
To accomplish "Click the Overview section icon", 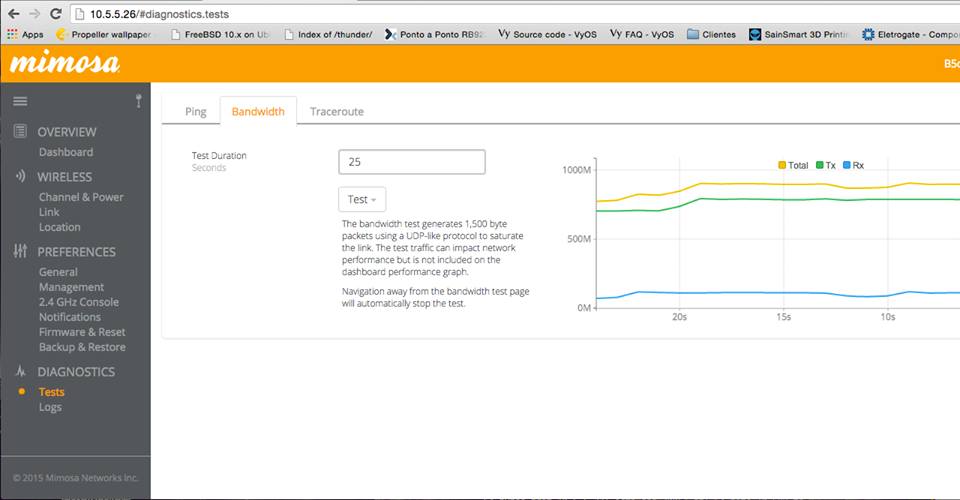I will coord(20,131).
